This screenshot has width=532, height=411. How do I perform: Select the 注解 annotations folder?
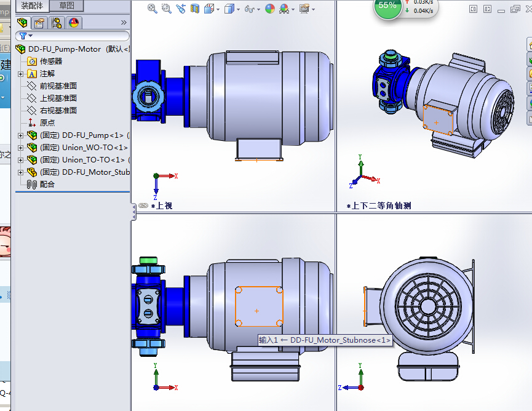(x=47, y=74)
